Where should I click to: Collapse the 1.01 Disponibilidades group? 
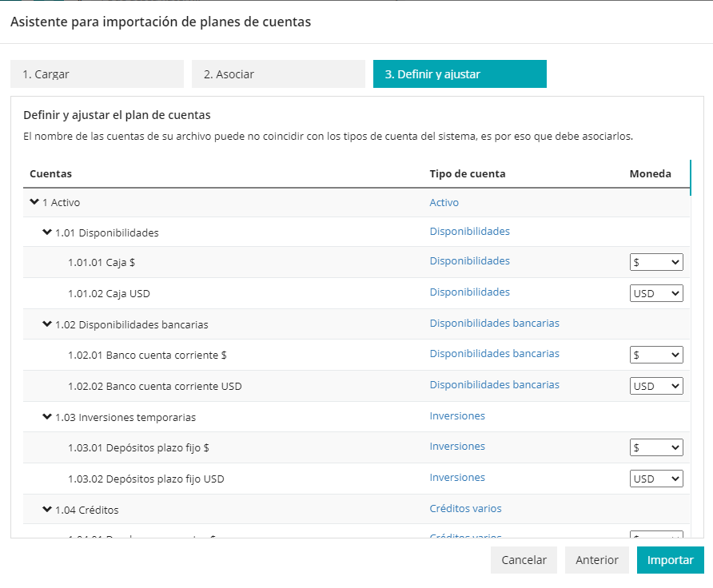coord(47,232)
